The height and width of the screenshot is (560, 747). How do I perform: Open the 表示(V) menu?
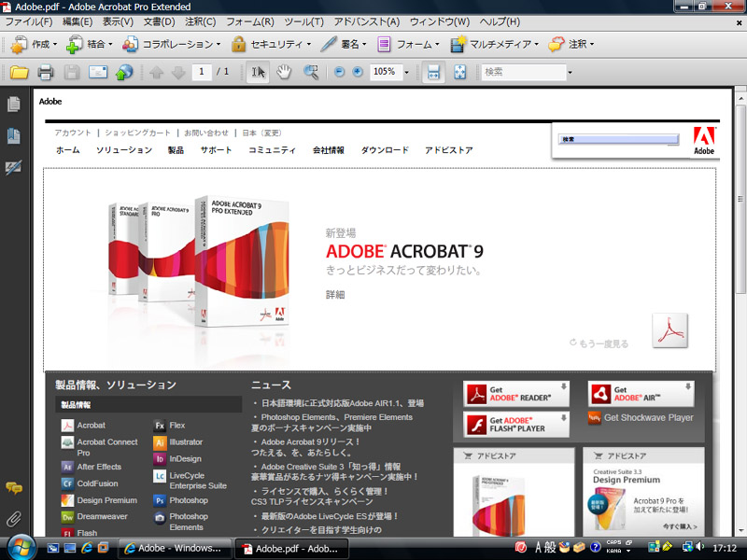(x=119, y=21)
